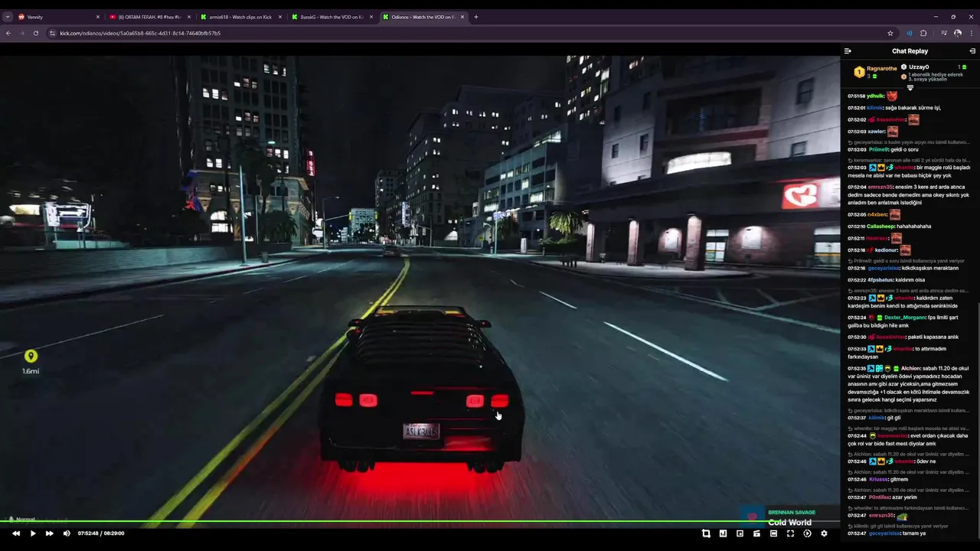Mute the video volume speaker icon

67,533
